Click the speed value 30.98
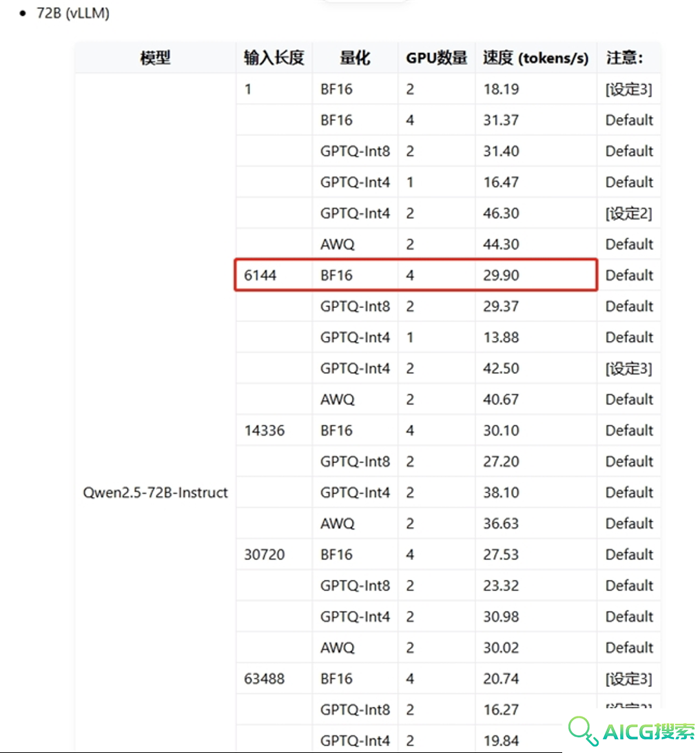 501,617
